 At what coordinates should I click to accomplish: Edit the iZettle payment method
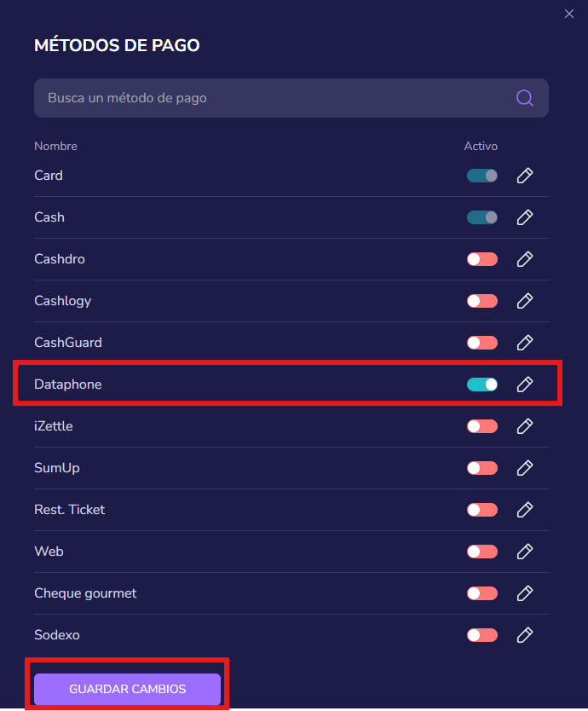[525, 426]
